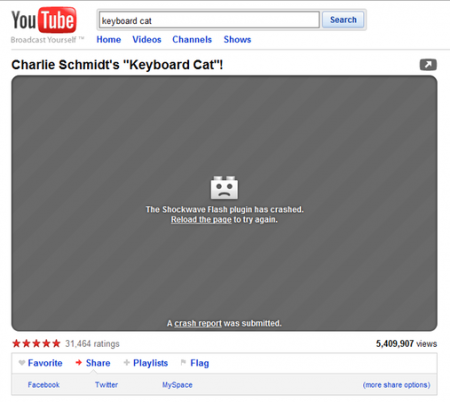Click the Search button
Viewport: 450px width, 402px height.
pyautogui.click(x=343, y=20)
